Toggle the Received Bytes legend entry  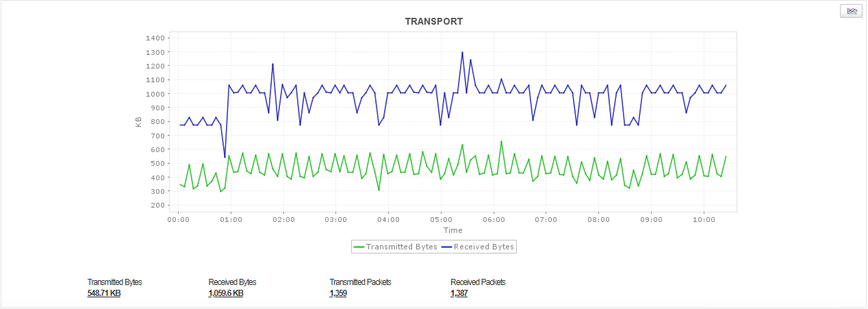(483, 247)
